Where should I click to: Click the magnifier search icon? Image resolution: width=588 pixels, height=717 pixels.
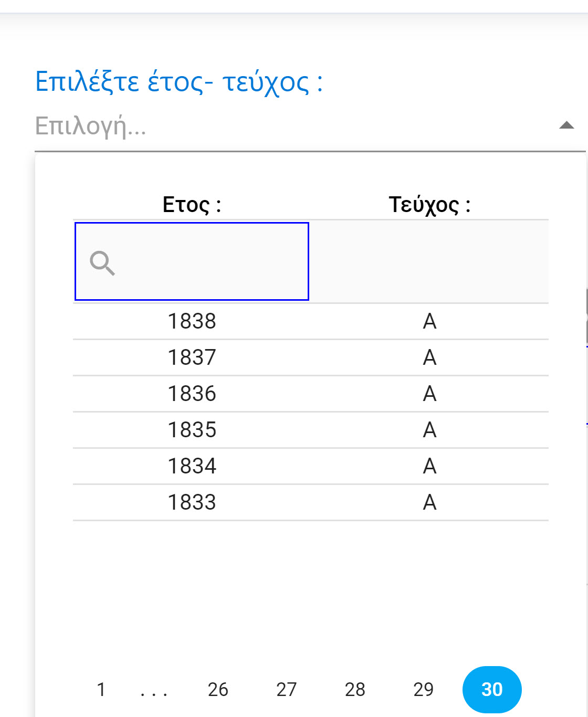(x=102, y=262)
